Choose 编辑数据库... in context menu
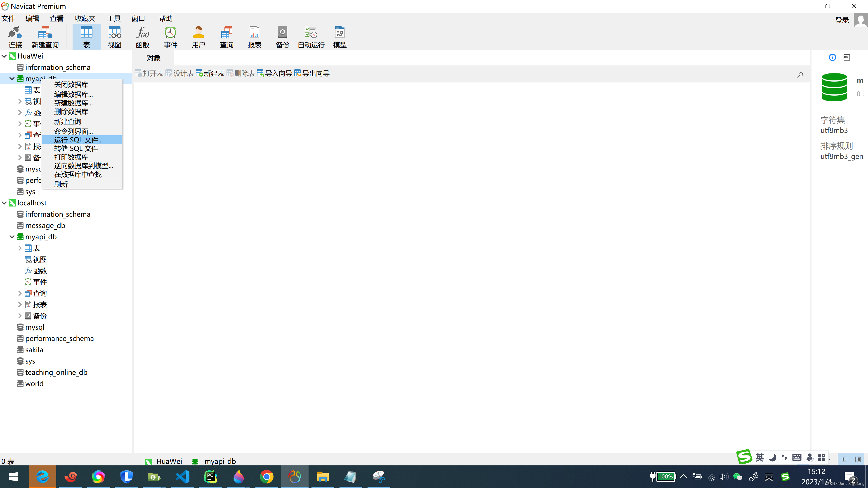Screen dimensions: 868x488 pos(82,94)
